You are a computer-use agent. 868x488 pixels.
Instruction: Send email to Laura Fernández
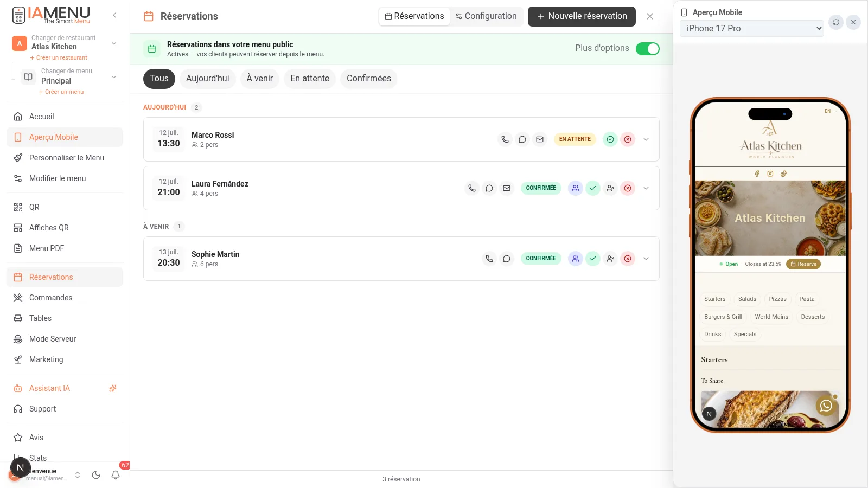tap(507, 188)
